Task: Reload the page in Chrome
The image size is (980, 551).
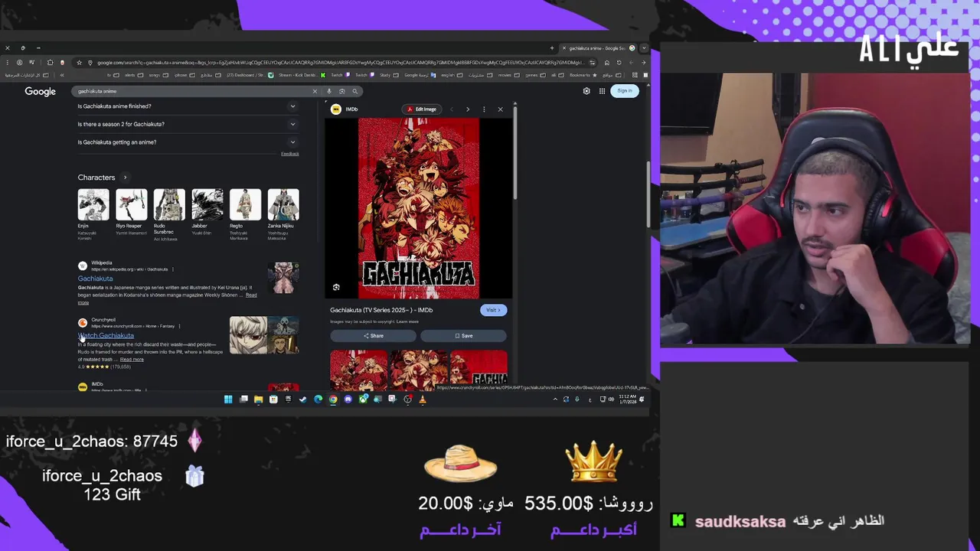Action: click(x=619, y=62)
